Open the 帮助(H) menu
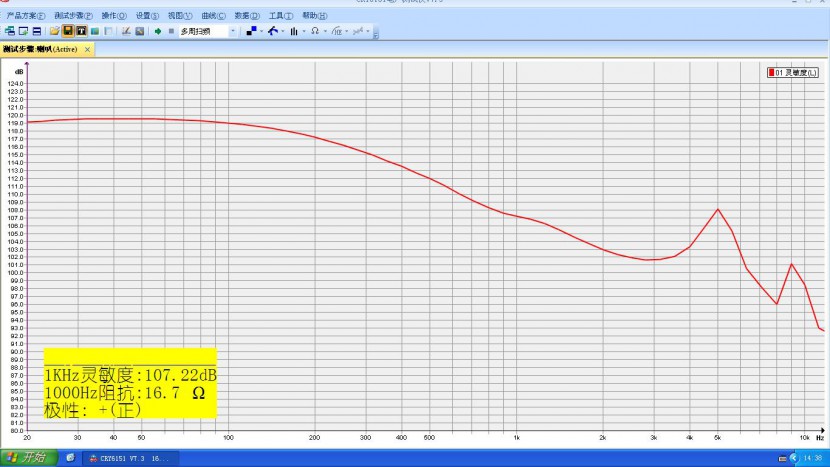The height and width of the screenshot is (467, 830). 314,16
